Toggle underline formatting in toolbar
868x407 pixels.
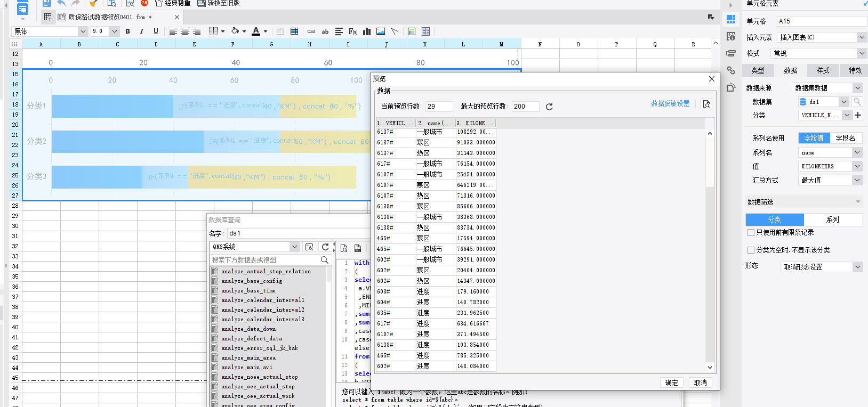pyautogui.click(x=156, y=31)
